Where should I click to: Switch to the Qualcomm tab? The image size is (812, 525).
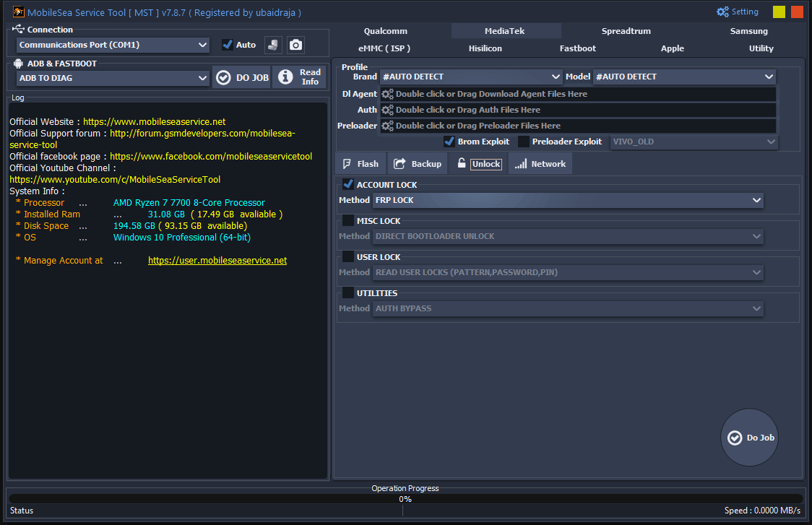point(385,30)
